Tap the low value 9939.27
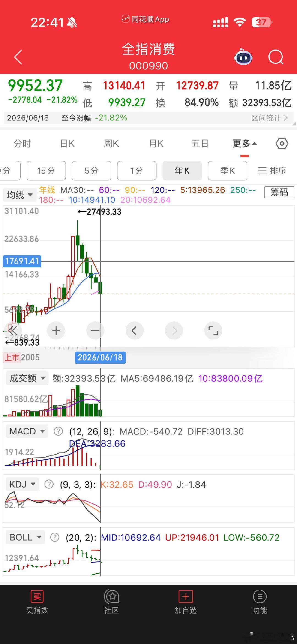 127,103
